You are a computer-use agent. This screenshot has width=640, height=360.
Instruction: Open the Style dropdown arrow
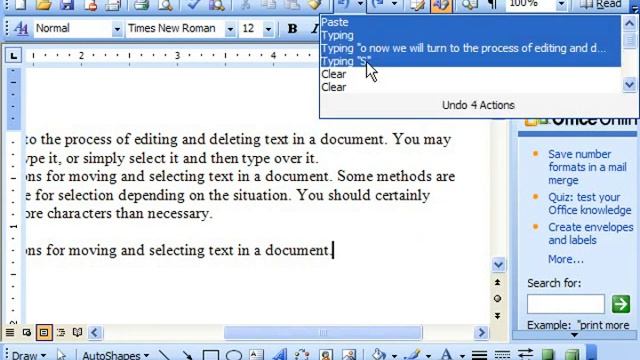(x=117, y=29)
